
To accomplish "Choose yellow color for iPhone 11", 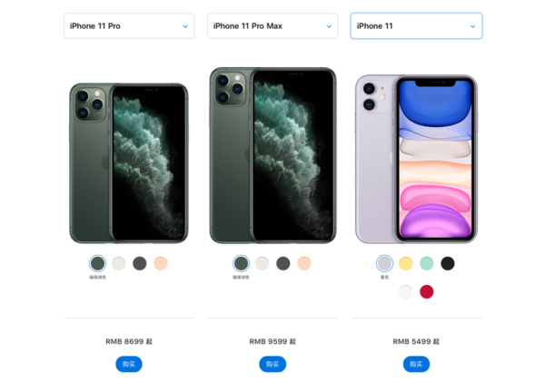I will 406,263.
